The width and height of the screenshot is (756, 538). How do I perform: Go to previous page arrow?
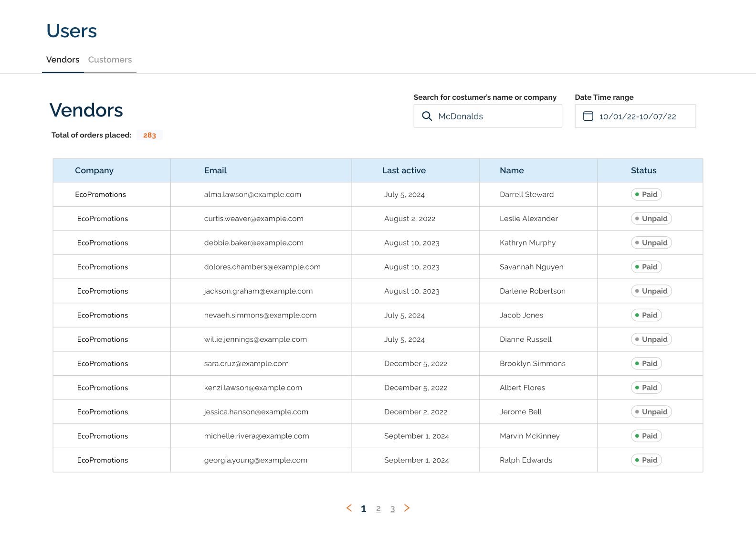[349, 508]
